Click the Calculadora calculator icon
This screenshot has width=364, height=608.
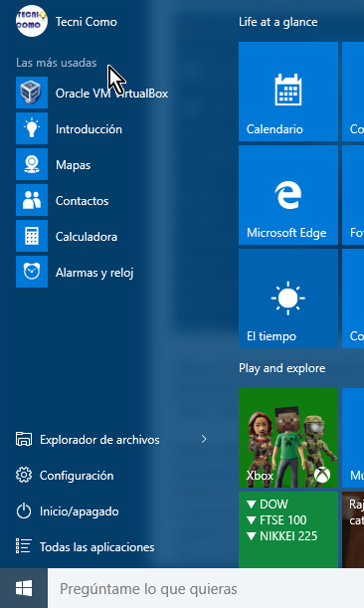[32, 236]
